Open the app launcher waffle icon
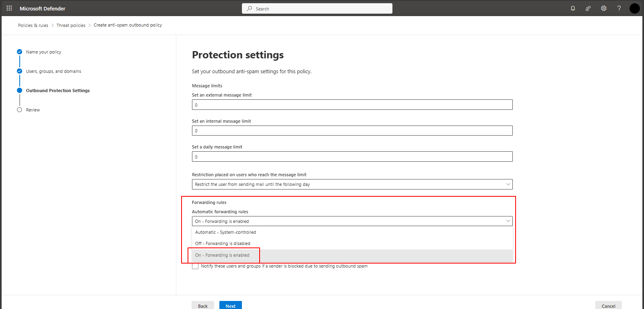Viewport: 644px width, 309px height. point(9,8)
